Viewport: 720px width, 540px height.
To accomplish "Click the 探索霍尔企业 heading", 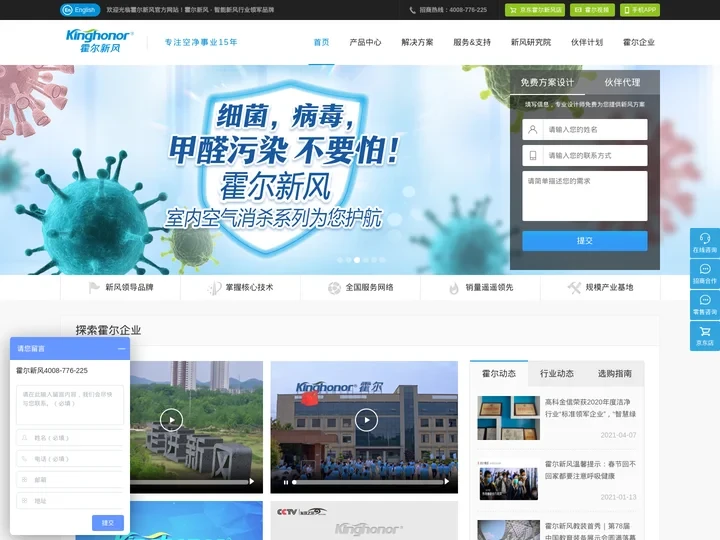I will (108, 330).
